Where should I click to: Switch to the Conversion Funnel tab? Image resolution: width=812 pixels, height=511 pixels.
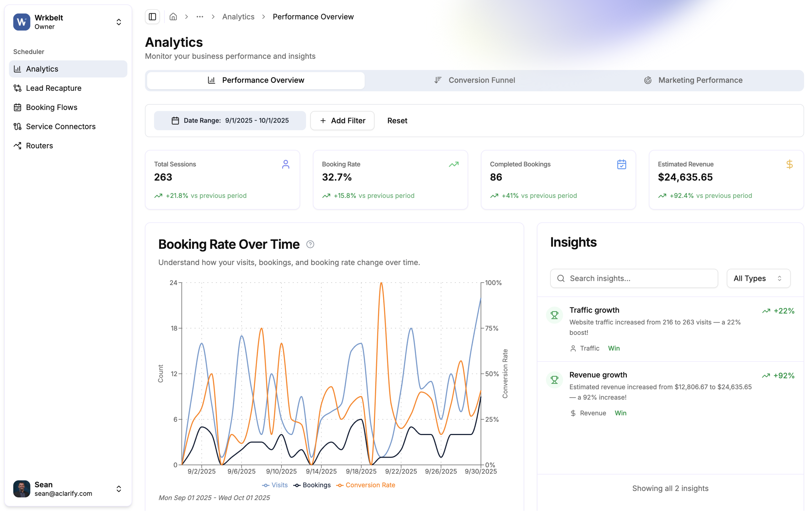pyautogui.click(x=474, y=80)
